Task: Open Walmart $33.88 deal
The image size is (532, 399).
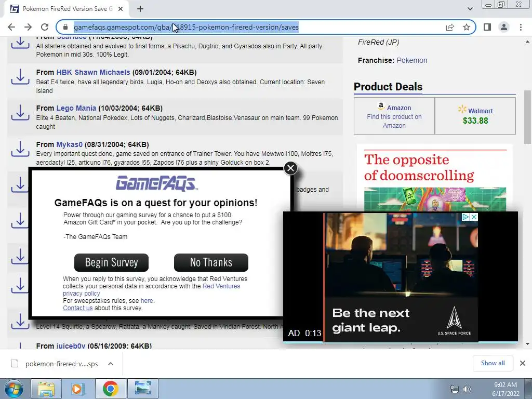Action: 475,116
